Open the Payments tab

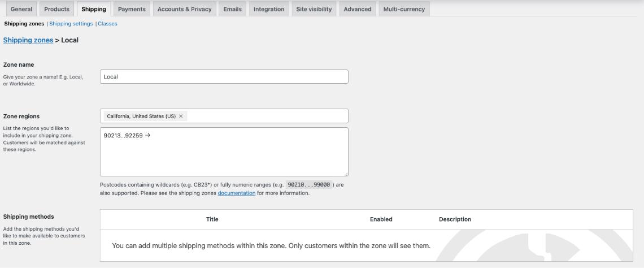132,9
